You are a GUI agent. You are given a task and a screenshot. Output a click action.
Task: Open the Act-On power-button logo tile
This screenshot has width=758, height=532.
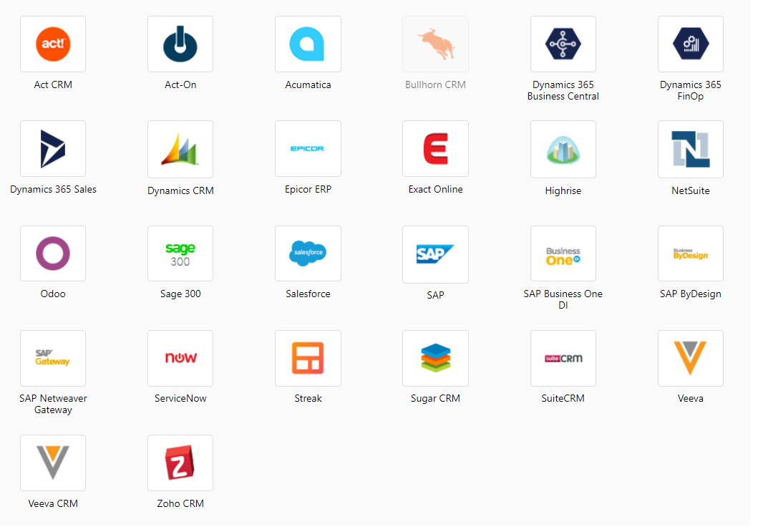180,44
